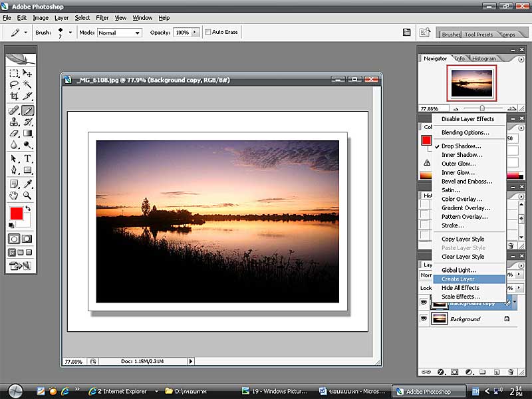Image resolution: width=532 pixels, height=399 pixels.
Task: Select the Eyedropper tool
Action: click(27, 184)
